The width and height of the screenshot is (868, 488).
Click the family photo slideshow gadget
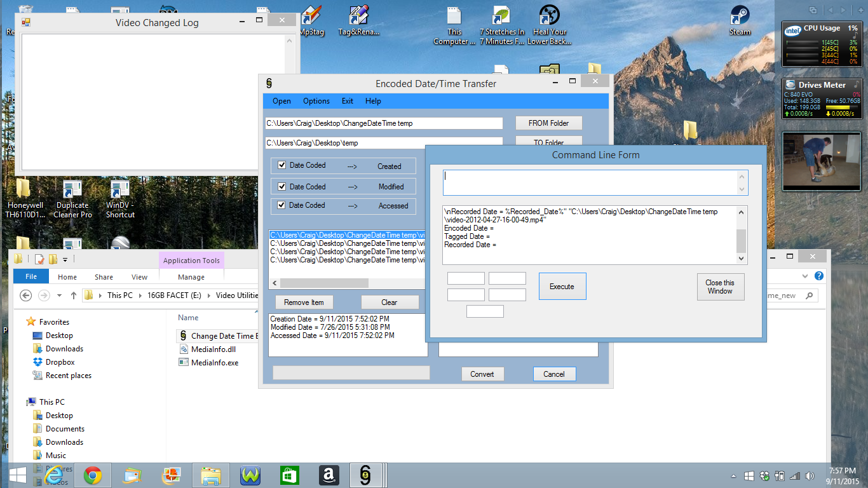pos(822,161)
